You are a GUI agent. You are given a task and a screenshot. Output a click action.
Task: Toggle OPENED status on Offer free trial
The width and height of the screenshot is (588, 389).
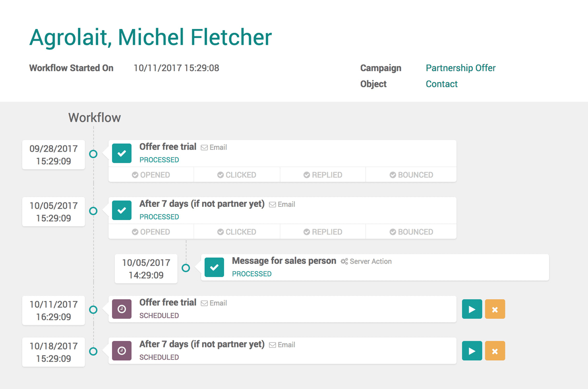151,175
